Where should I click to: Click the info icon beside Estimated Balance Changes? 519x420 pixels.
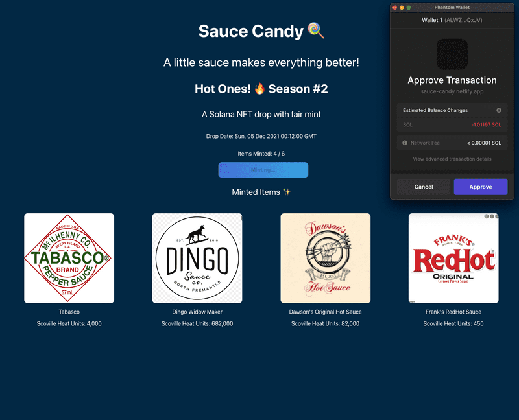(x=499, y=110)
